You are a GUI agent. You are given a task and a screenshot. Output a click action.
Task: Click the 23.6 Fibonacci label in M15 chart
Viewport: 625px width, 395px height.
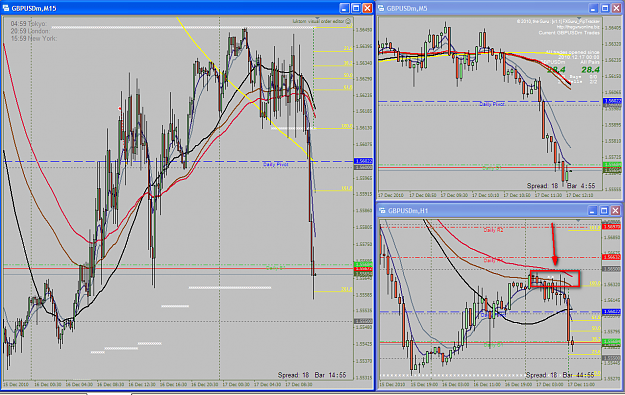(348, 48)
